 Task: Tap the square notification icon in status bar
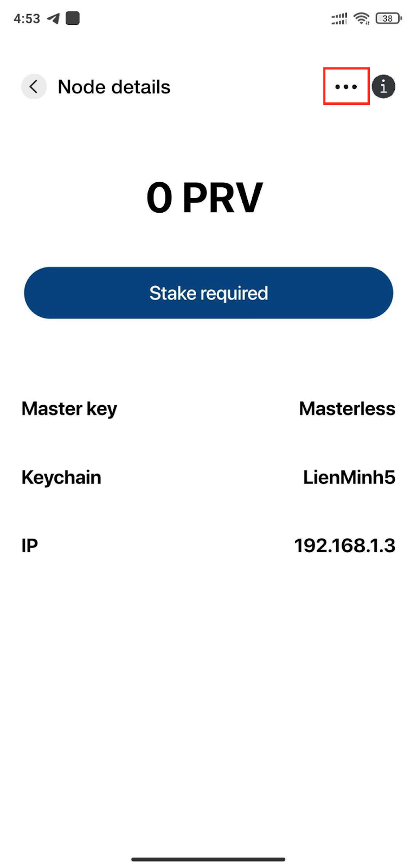coord(73,18)
